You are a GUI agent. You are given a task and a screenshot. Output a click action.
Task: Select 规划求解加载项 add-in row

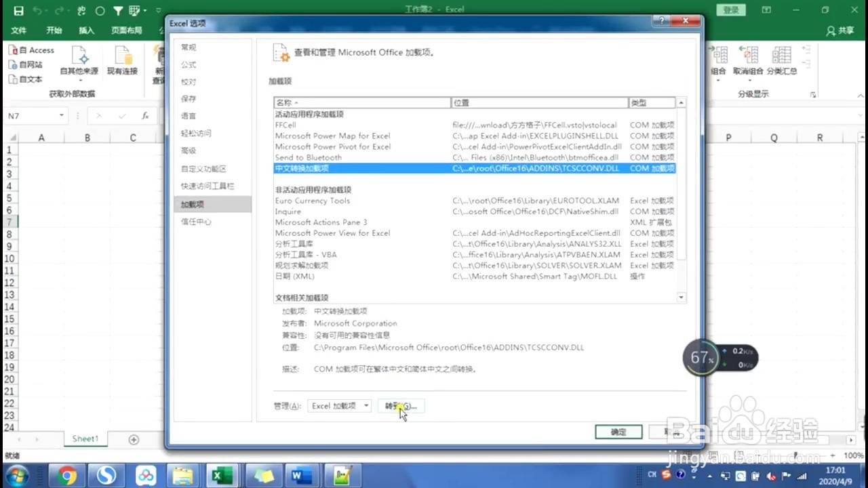pos(475,266)
